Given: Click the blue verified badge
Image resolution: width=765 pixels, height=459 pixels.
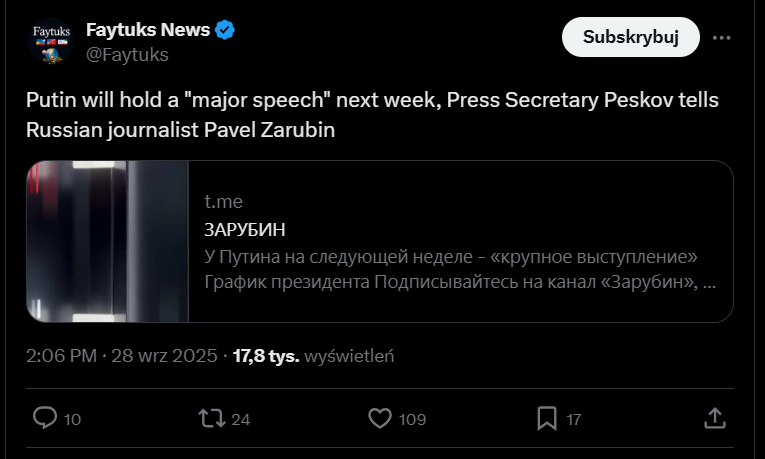Looking at the screenshot, I should [x=226, y=30].
